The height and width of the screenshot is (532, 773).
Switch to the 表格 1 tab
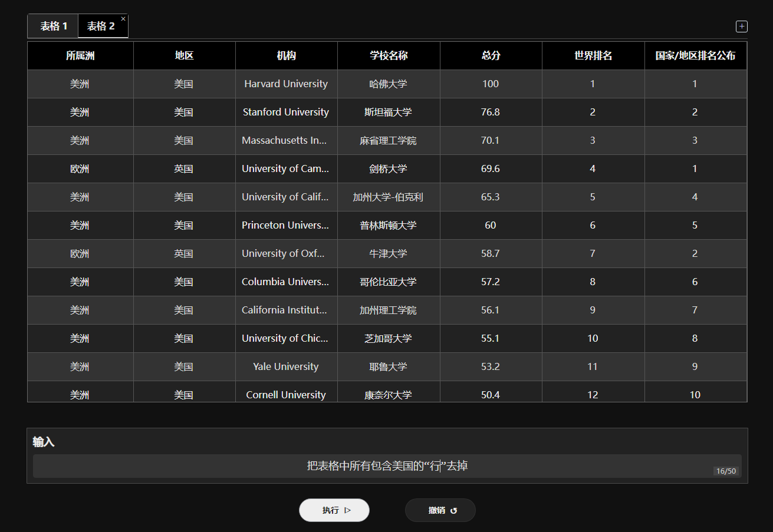[x=53, y=26]
